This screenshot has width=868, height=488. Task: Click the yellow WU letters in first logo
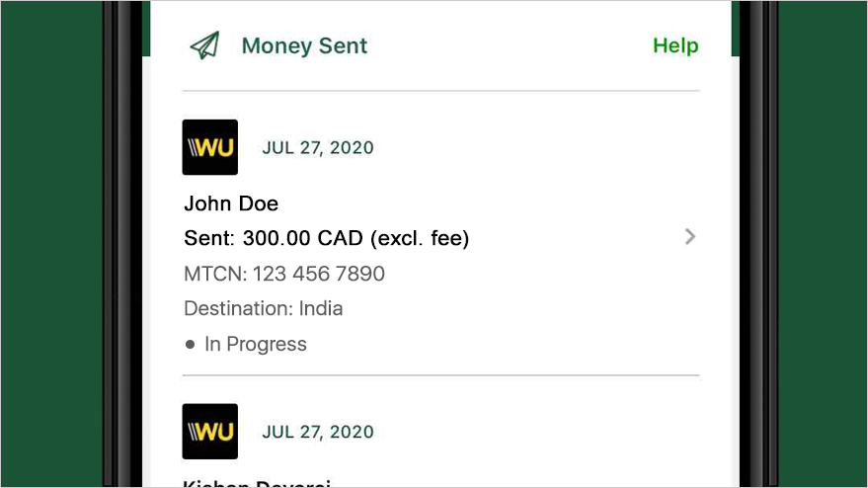coord(215,148)
